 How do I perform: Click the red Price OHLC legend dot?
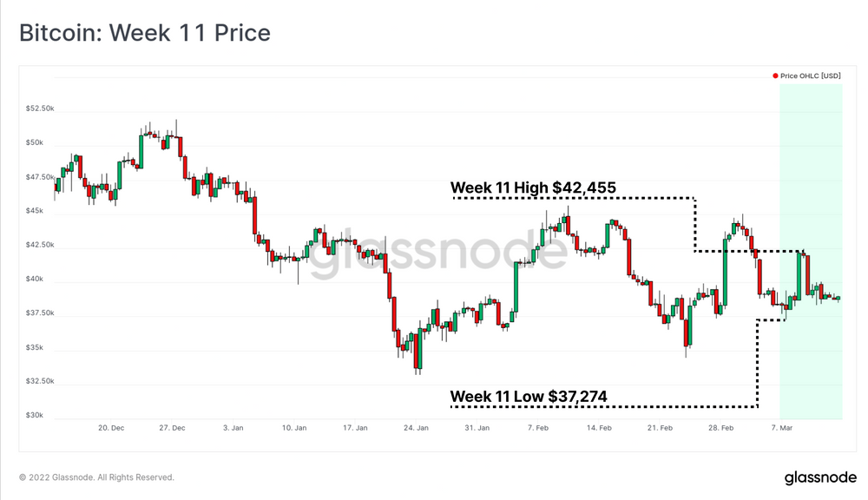point(775,76)
